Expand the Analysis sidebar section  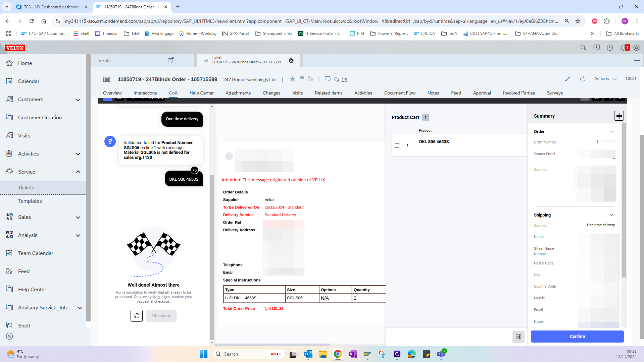[x=78, y=235]
